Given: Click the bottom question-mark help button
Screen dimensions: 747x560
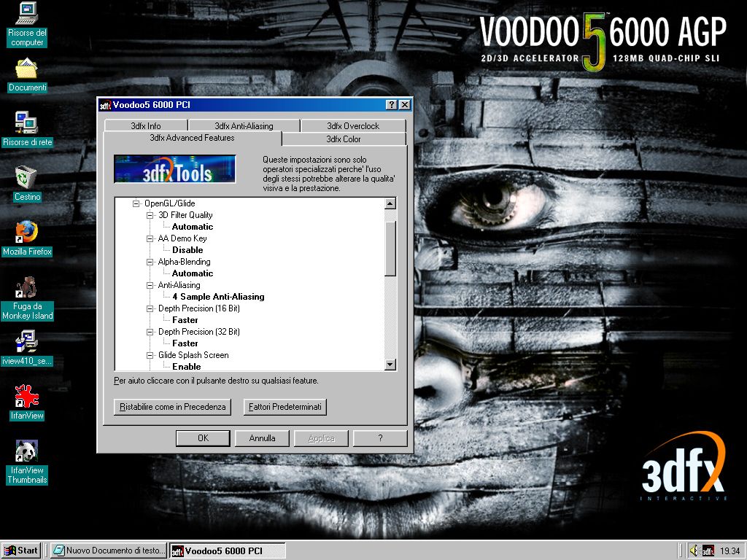Looking at the screenshot, I should pos(380,438).
